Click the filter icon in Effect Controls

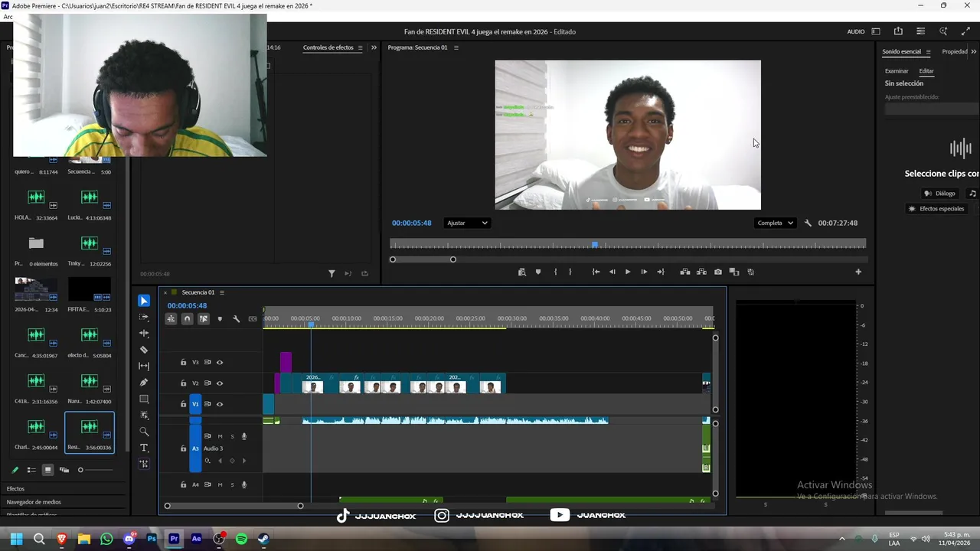[x=332, y=273]
